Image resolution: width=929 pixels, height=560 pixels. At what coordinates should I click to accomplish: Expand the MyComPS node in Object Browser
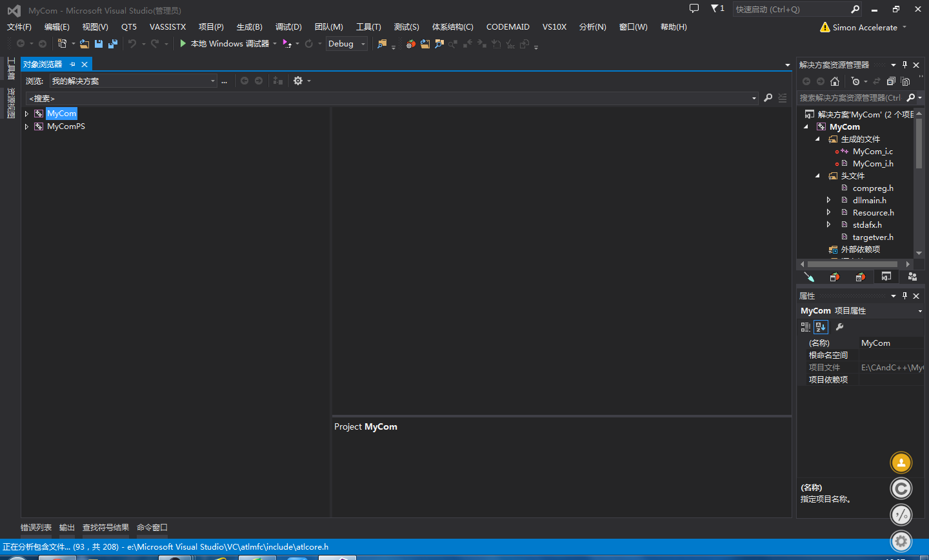(x=26, y=126)
